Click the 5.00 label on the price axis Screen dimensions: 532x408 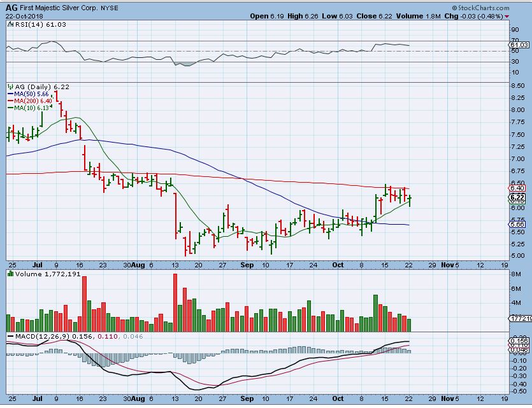(518, 256)
